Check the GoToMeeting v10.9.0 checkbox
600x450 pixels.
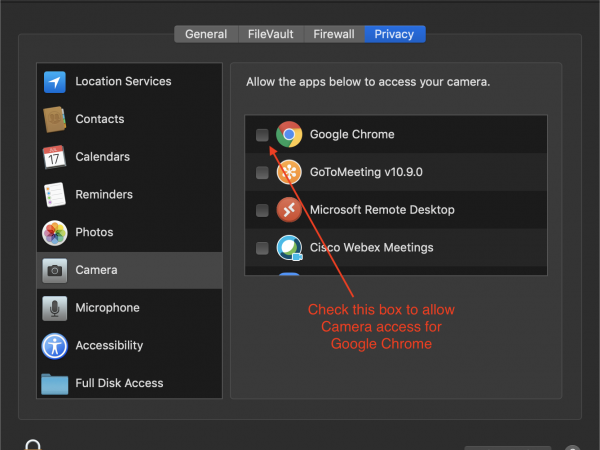(262, 172)
